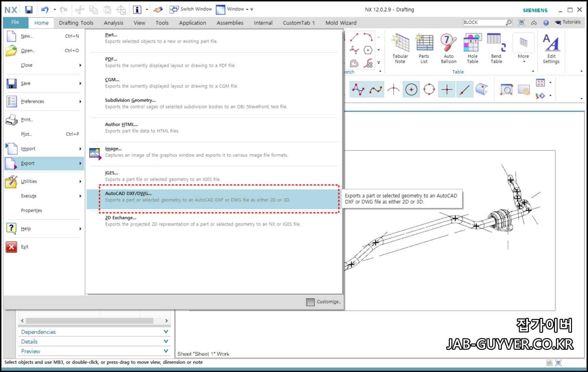Image resolution: width=588 pixels, height=372 pixels.
Task: Switch to the Analysis tab
Action: pos(114,23)
